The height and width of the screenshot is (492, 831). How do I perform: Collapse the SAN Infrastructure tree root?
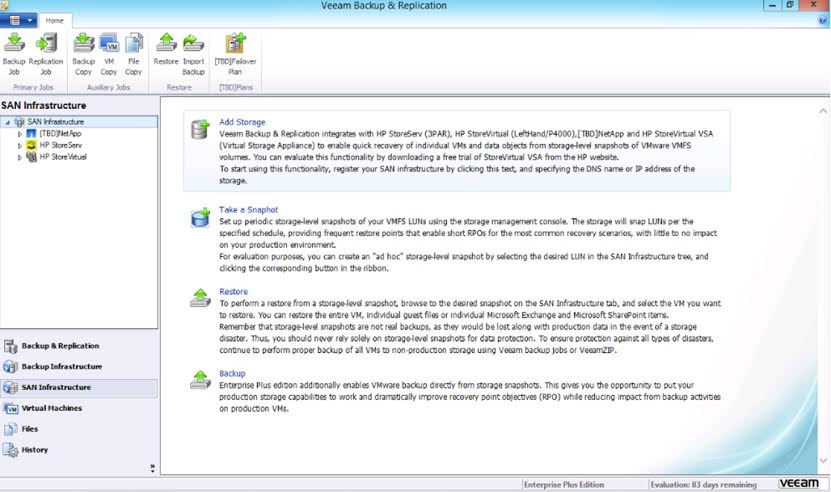(7, 122)
